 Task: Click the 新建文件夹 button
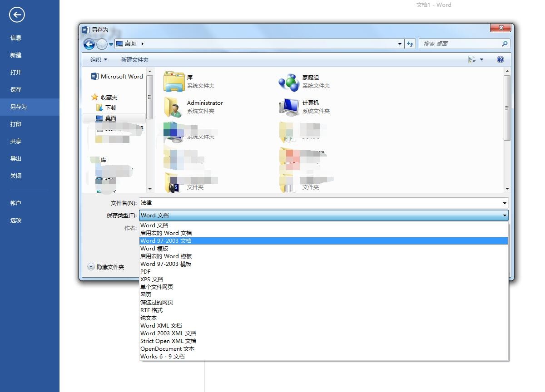coord(135,59)
